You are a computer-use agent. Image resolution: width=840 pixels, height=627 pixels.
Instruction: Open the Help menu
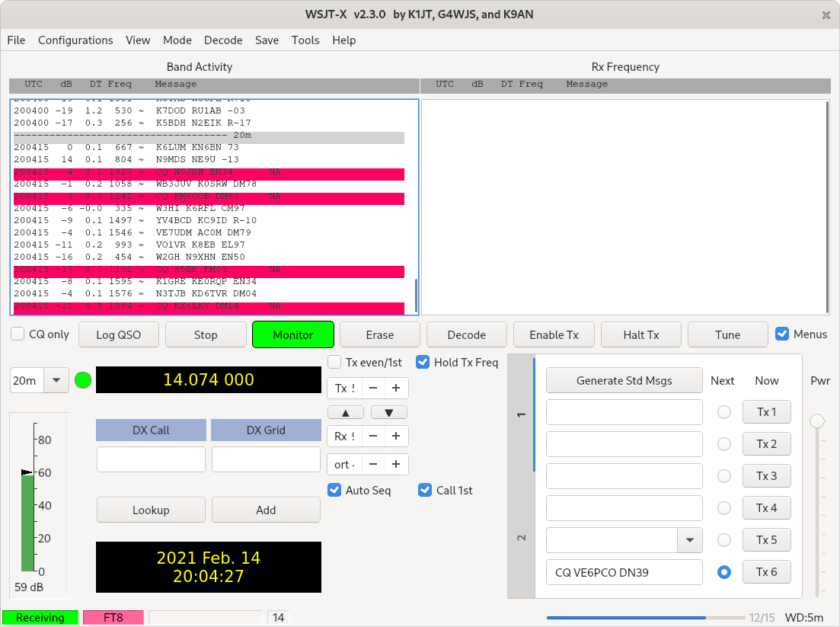pyautogui.click(x=344, y=40)
